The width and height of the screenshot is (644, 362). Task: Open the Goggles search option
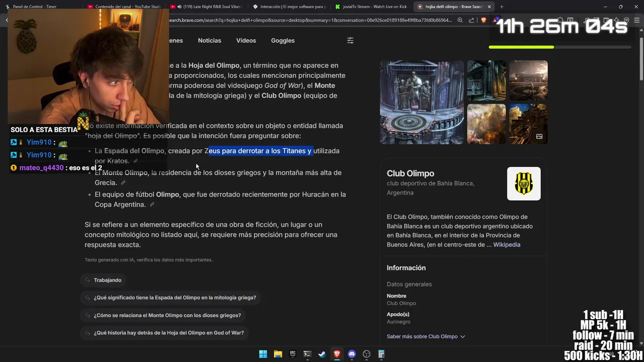point(283,41)
